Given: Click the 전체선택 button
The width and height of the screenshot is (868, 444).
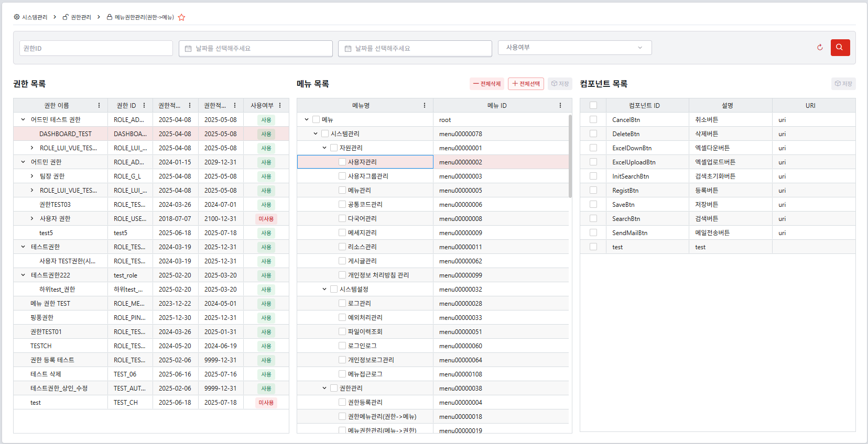Looking at the screenshot, I should pyautogui.click(x=526, y=84).
